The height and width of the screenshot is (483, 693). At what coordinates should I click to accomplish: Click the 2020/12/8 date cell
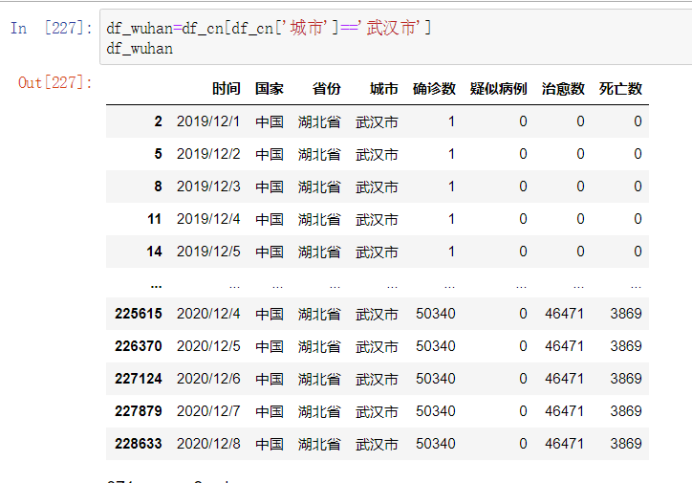208,443
